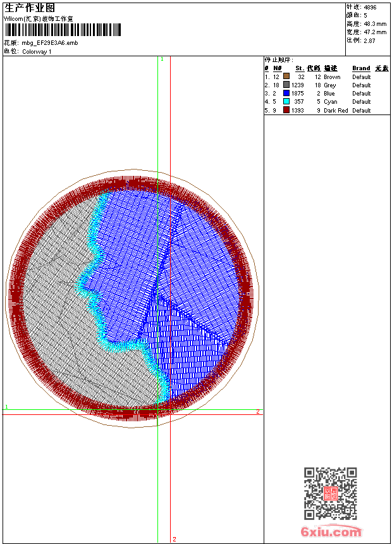
Task: Choose the Cyan thread color swatch
Action: point(286,101)
